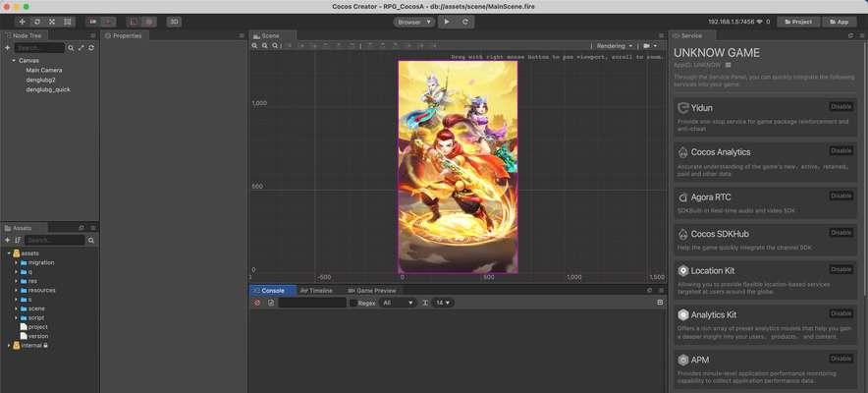
Task: Click the Node Tree search type magnifier icon
Action: [x=71, y=48]
